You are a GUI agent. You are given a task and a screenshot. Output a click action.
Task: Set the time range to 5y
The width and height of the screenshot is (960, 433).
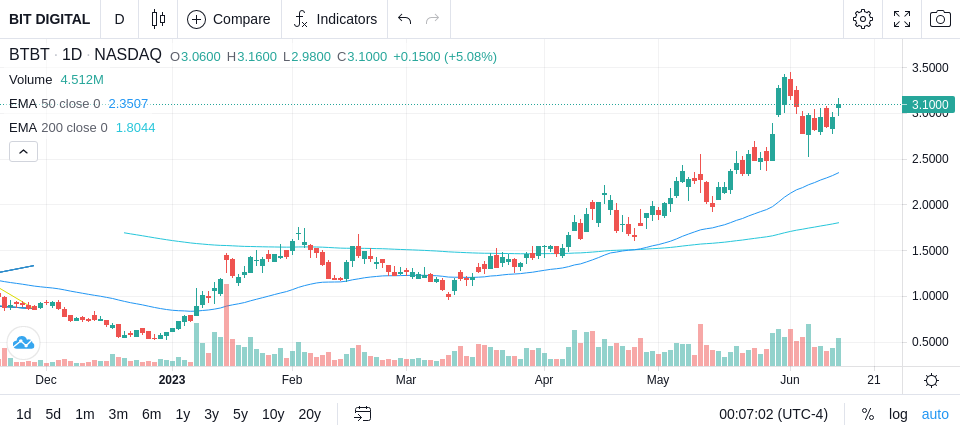click(240, 415)
